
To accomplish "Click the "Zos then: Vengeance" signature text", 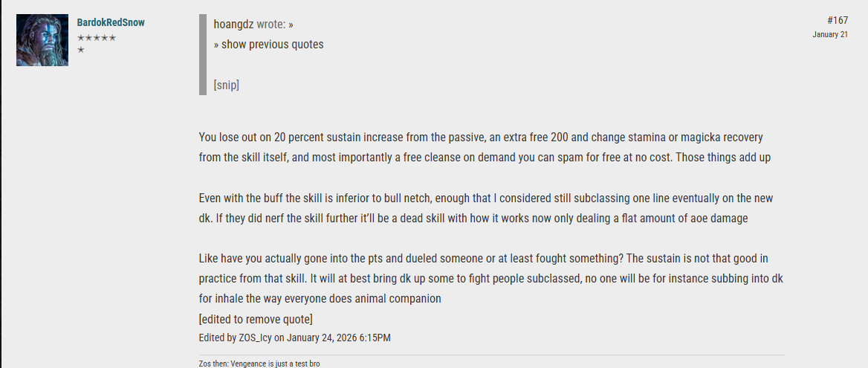I will click(259, 364).
